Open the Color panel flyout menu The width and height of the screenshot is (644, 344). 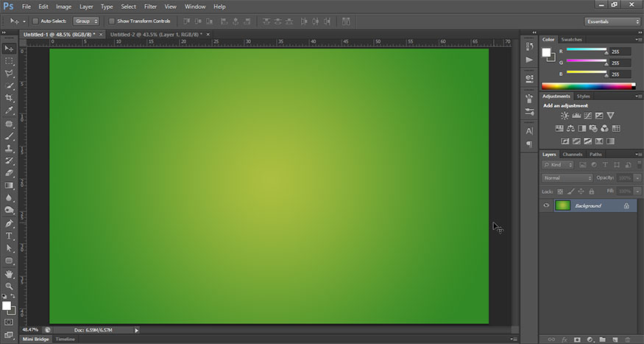click(639, 40)
